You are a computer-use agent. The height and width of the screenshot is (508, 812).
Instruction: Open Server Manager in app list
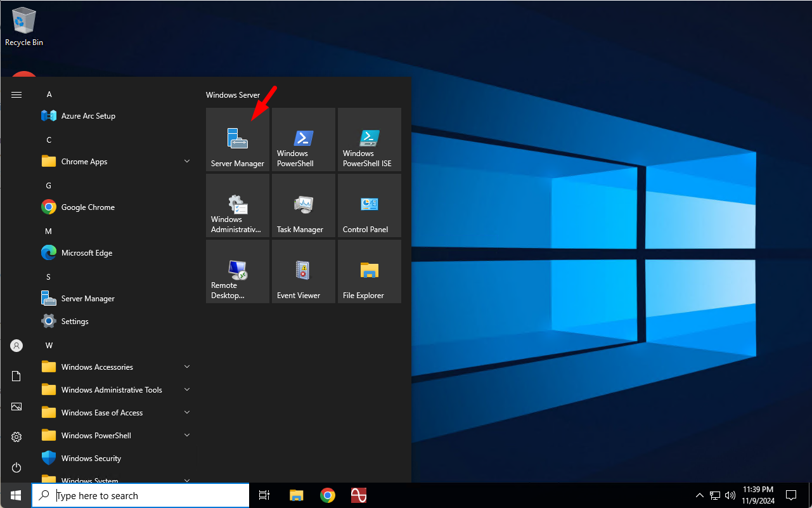pyautogui.click(x=117, y=299)
